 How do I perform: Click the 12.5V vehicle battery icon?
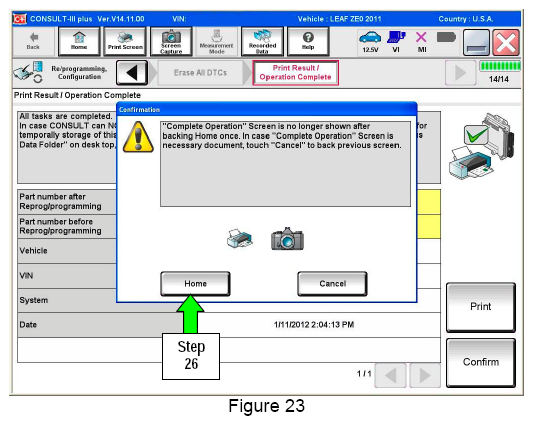point(370,41)
